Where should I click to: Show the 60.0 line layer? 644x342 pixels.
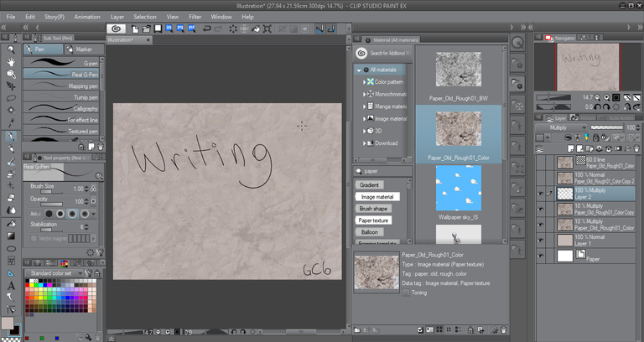pyautogui.click(x=541, y=163)
